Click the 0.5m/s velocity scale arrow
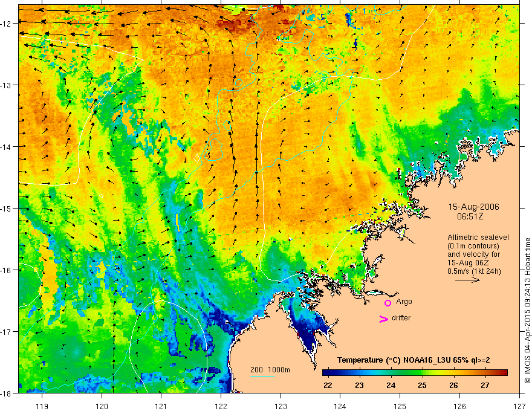 (467, 280)
